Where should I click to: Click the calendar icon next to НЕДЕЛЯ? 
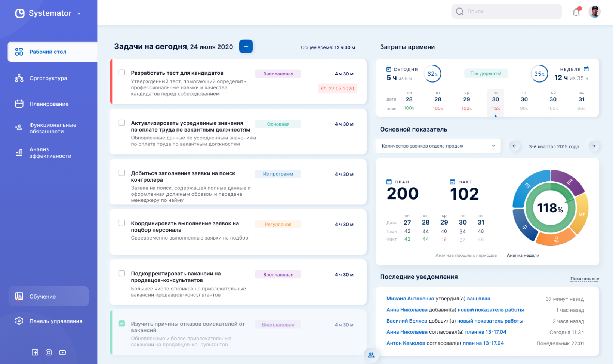tap(586, 69)
